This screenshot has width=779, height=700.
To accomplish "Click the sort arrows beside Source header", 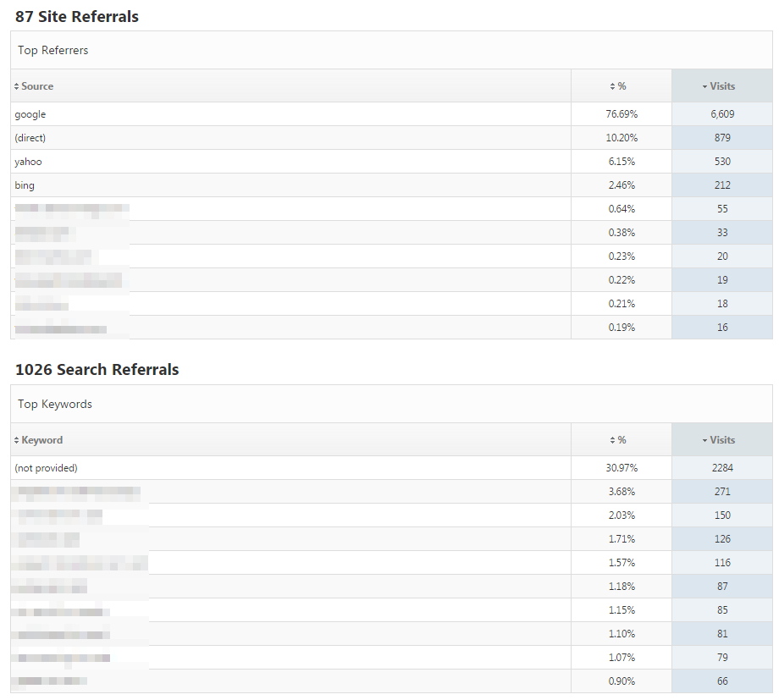I will pyautogui.click(x=16, y=86).
